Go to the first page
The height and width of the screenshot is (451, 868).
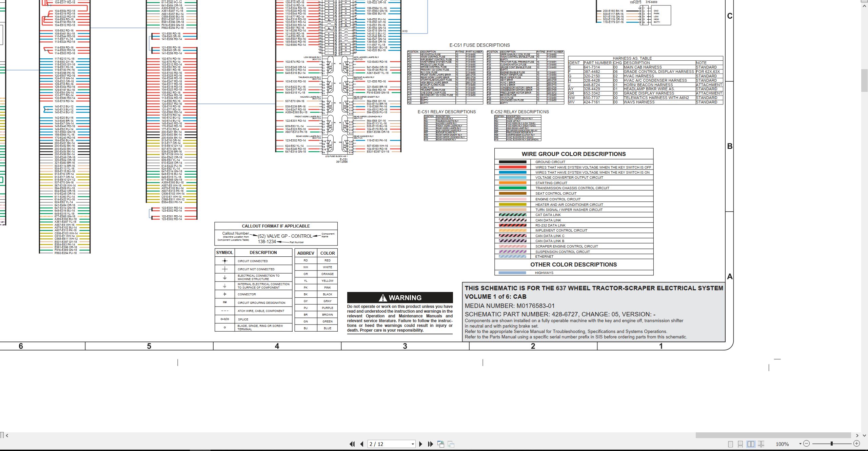352,444
